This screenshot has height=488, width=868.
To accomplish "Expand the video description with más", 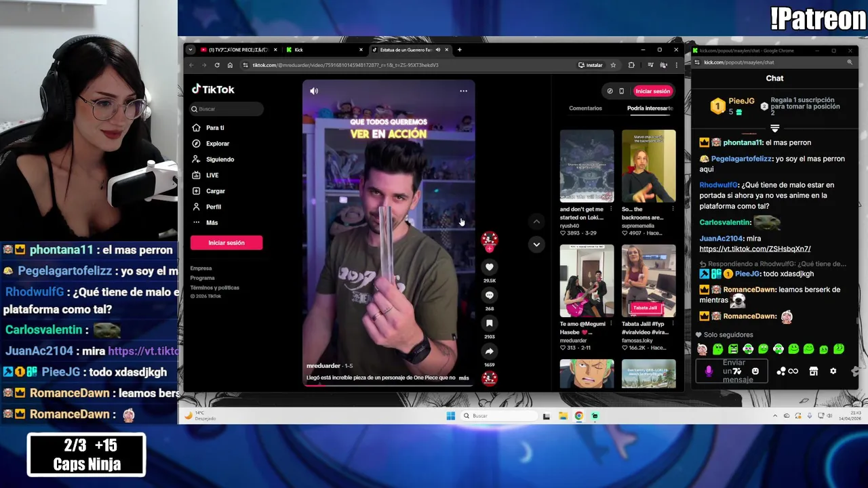I will 464,378.
